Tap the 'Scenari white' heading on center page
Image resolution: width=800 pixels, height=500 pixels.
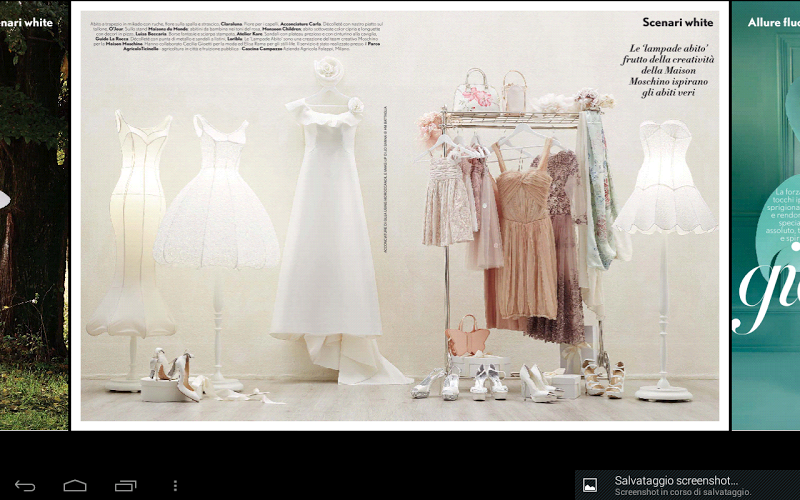pyautogui.click(x=677, y=22)
